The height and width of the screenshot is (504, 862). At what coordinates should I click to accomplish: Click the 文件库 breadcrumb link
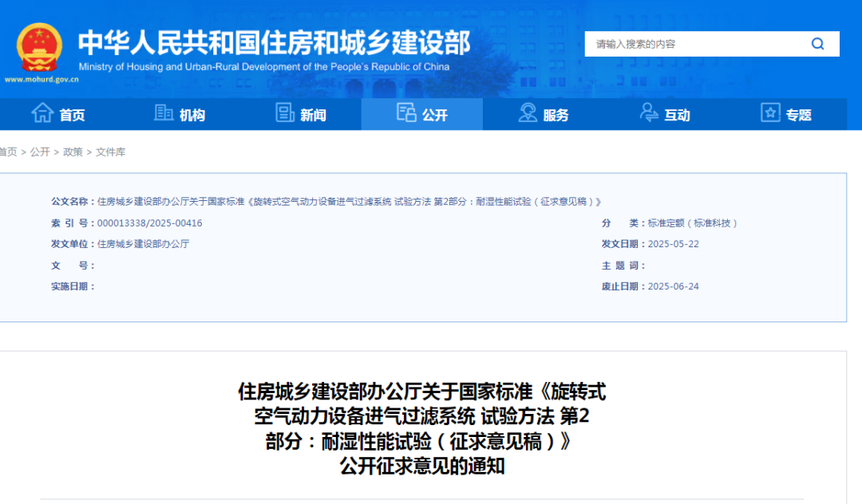110,152
